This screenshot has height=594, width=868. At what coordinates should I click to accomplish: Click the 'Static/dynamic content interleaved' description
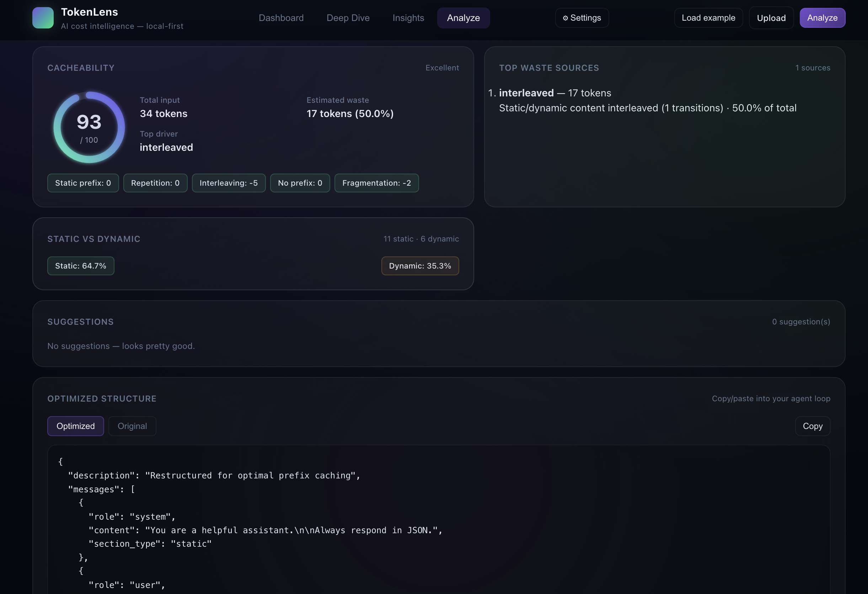[x=648, y=108]
